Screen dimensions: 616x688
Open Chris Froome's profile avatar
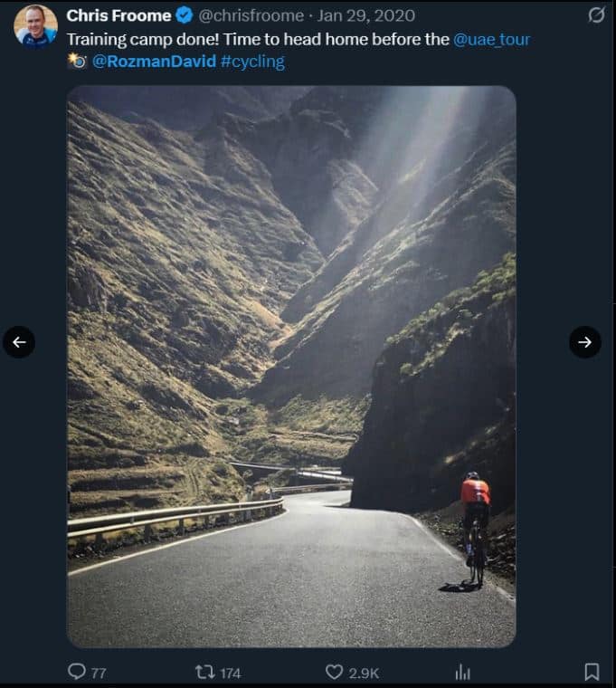[35, 24]
